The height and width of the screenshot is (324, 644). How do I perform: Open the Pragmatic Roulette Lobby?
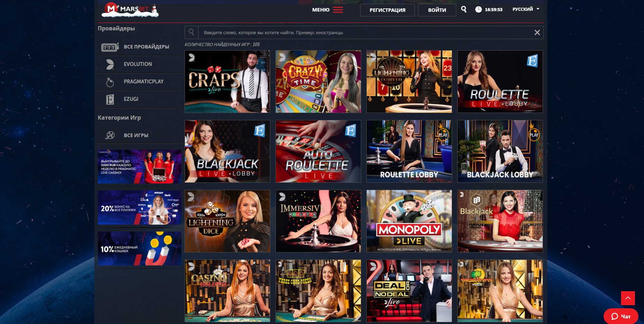(x=409, y=151)
